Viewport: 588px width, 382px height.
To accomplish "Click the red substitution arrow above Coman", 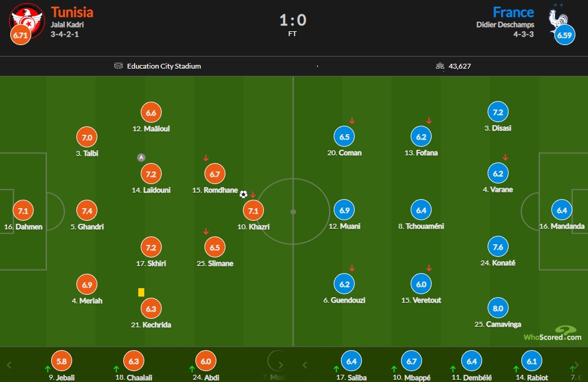I will 352,121.
